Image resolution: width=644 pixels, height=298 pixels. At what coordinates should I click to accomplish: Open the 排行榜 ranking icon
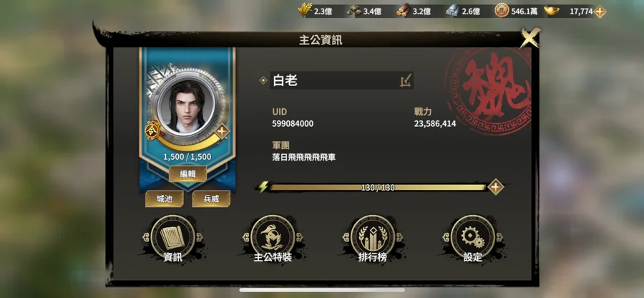[373, 238]
